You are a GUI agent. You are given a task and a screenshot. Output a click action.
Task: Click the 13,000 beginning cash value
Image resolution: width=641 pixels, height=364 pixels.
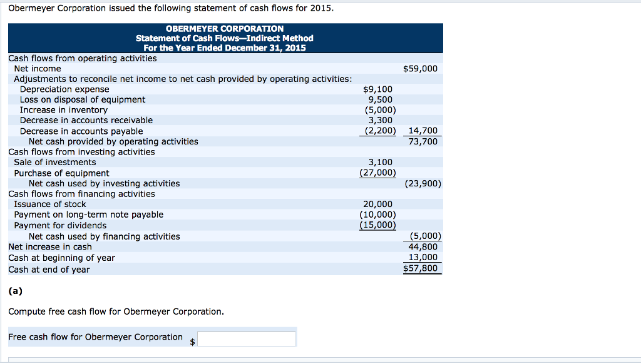tap(423, 258)
